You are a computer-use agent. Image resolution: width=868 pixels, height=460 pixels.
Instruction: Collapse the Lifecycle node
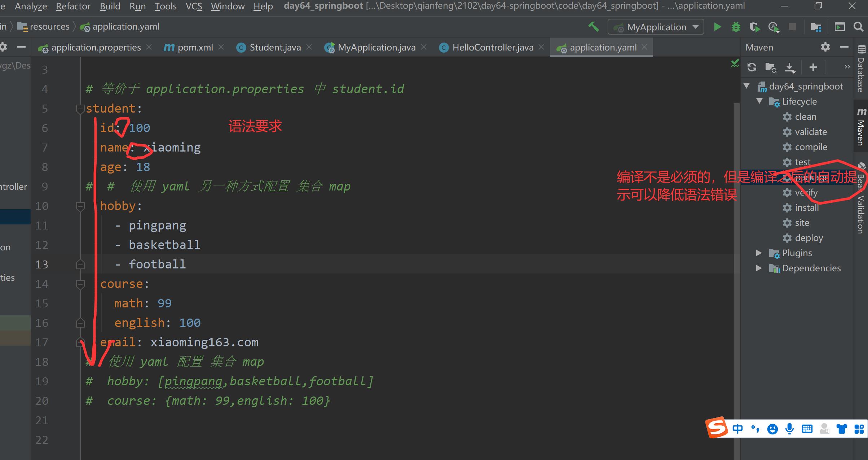tap(760, 101)
